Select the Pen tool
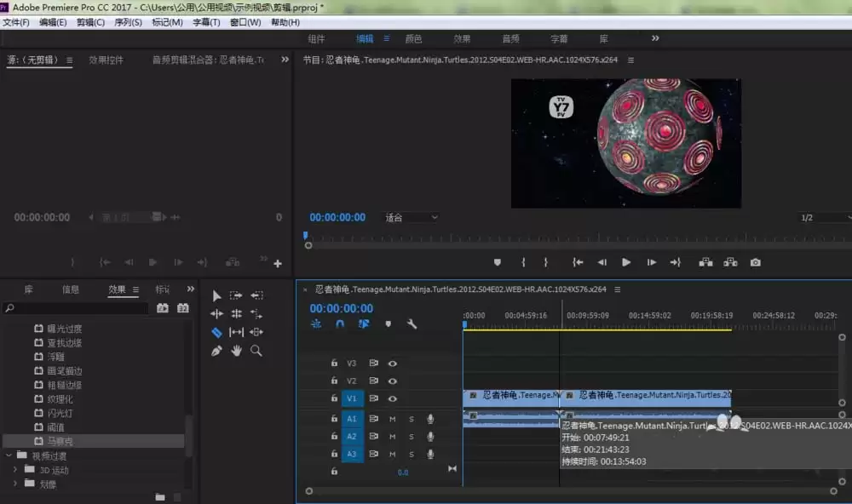This screenshot has width=852, height=504. tap(216, 351)
